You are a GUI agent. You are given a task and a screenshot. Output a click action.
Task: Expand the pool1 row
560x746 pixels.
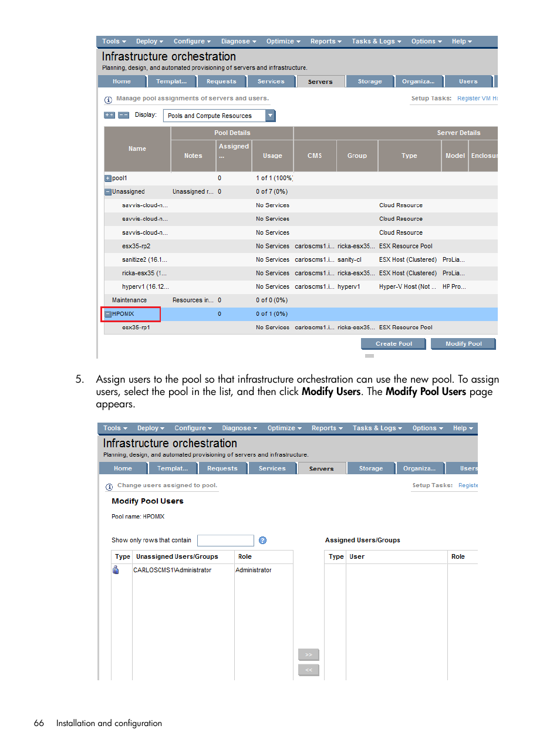coord(108,178)
